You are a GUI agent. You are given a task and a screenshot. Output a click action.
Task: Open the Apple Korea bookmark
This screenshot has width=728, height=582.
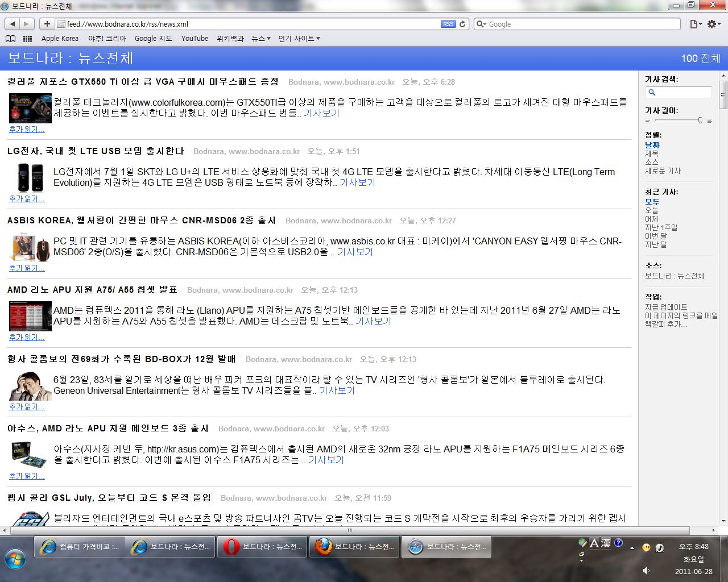click(x=60, y=39)
